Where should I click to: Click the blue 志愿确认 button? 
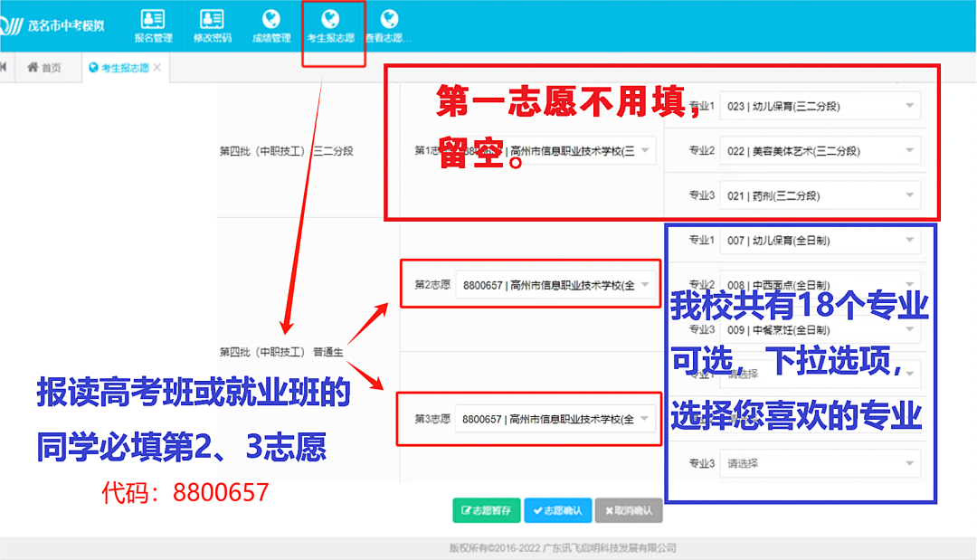[x=557, y=510]
